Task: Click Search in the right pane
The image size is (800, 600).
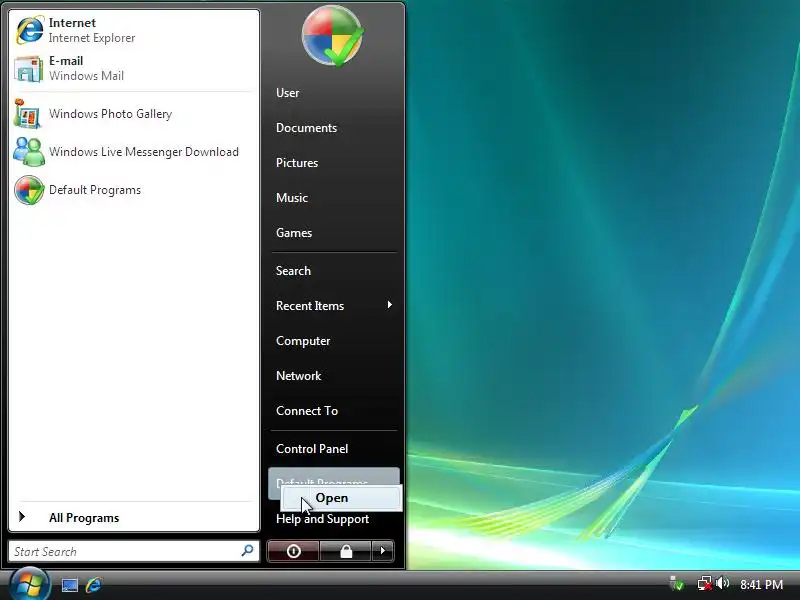Action: (x=293, y=270)
